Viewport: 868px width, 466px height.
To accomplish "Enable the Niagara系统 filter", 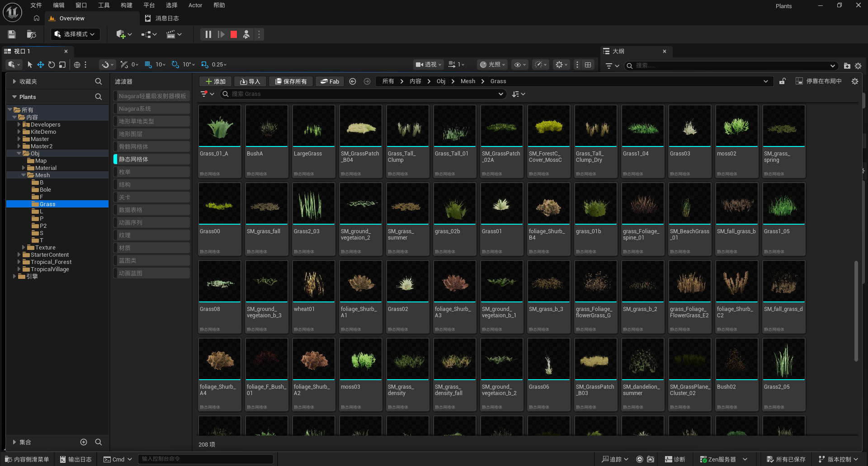I will [151, 108].
